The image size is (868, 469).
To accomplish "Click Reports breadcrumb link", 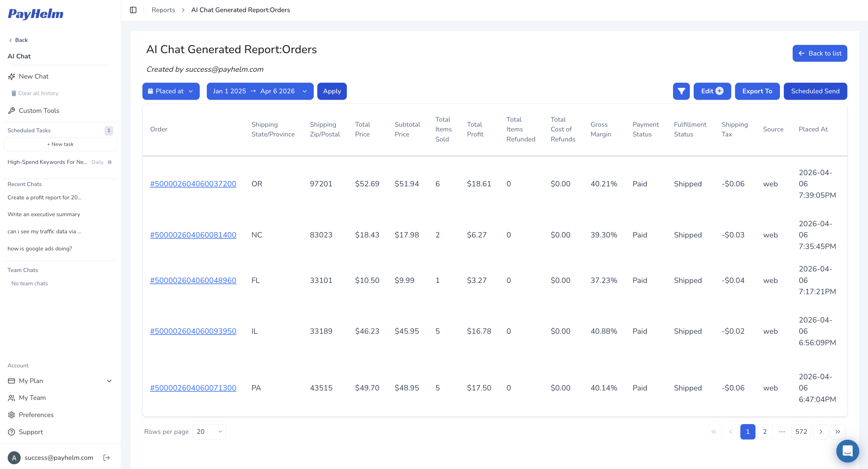I will point(163,10).
